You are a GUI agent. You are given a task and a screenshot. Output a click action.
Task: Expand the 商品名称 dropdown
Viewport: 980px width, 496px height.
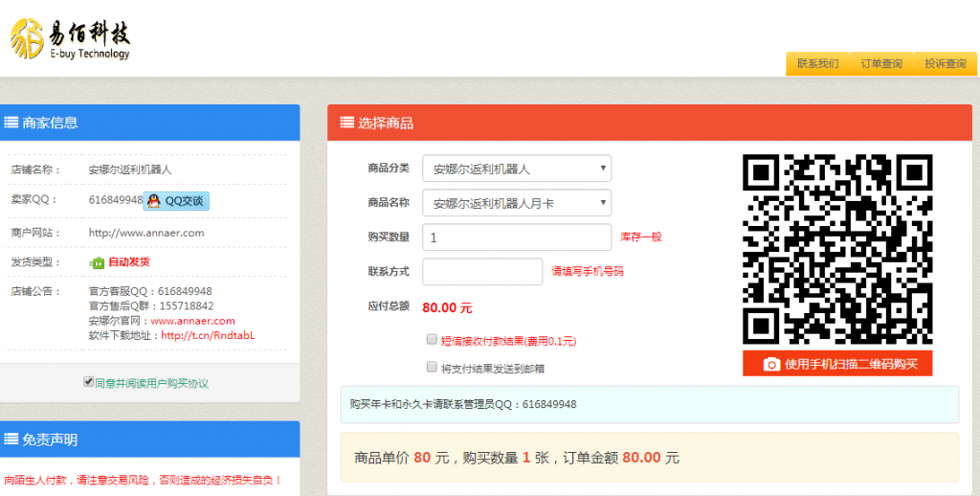(x=516, y=203)
